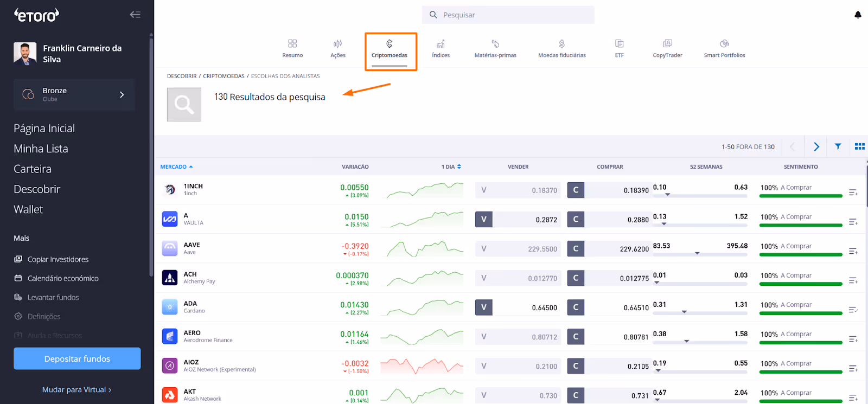Add VAULTA to watchlist icon

coord(853,222)
